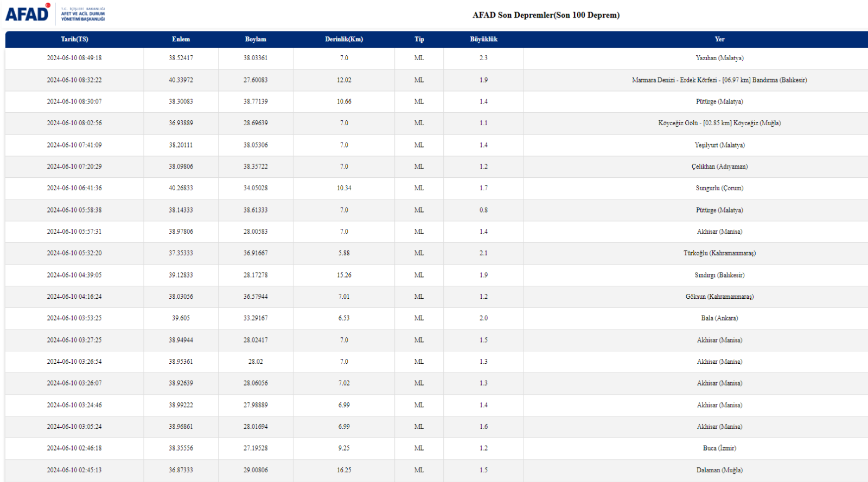868x482 pixels.
Task: Select depth value 15.26
Action: [344, 275]
